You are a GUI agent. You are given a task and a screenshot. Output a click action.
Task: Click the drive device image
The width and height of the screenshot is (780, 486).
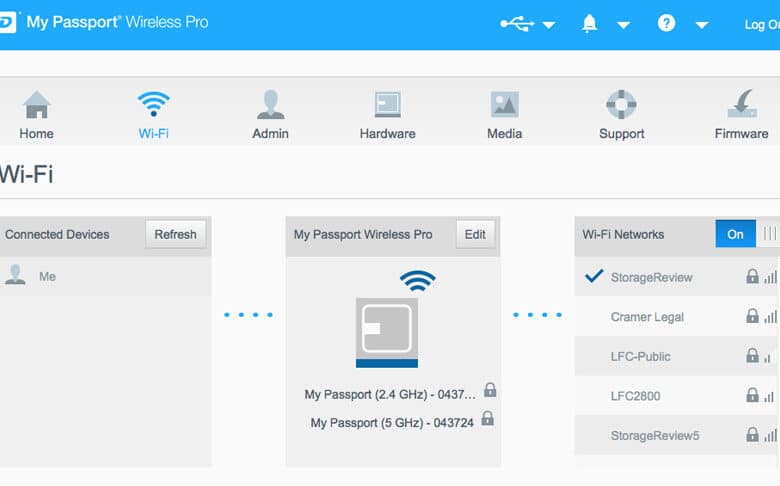point(387,332)
